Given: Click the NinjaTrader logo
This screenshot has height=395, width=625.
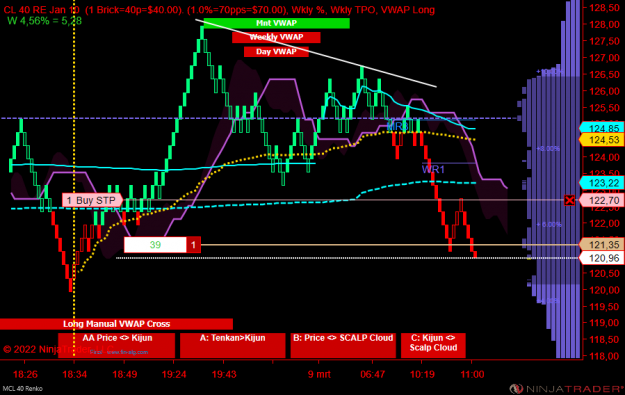Looking at the screenshot, I should (566, 389).
